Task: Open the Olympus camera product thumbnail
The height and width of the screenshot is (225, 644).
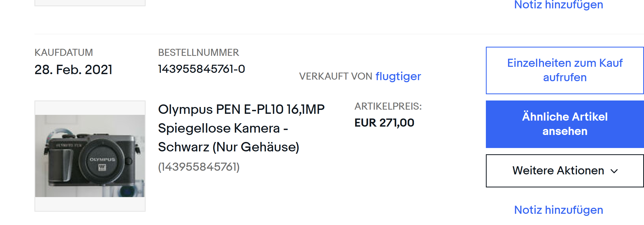Action: click(x=90, y=156)
